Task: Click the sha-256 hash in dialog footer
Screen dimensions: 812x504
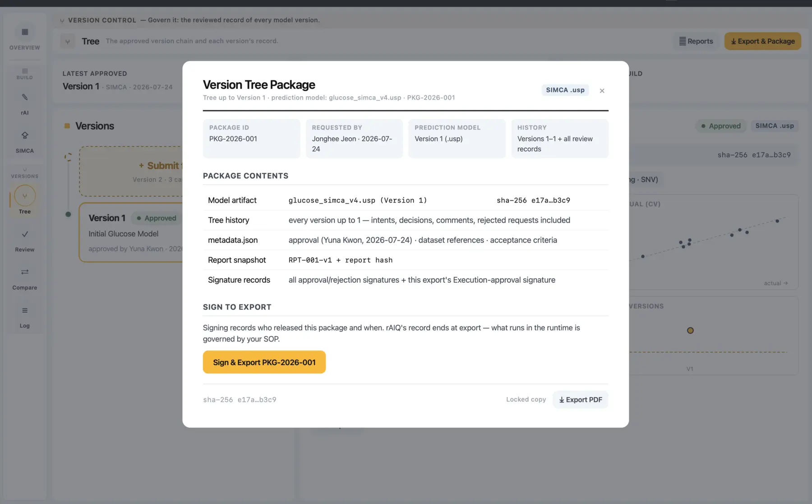Action: (x=240, y=400)
